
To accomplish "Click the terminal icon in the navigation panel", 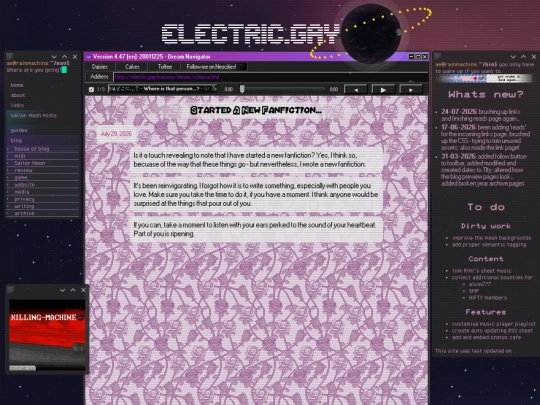I will [x=10, y=56].
